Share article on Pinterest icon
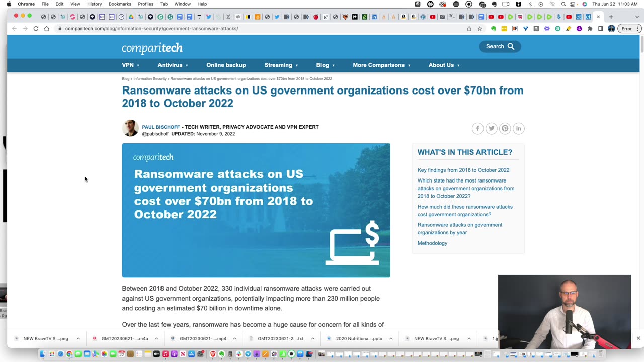The width and height of the screenshot is (644, 362). (505, 128)
